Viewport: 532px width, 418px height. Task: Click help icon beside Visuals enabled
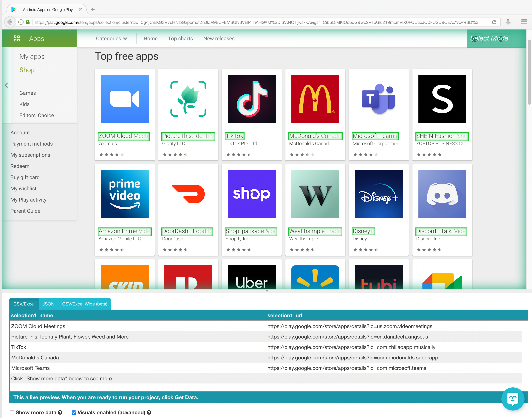pyautogui.click(x=149, y=412)
